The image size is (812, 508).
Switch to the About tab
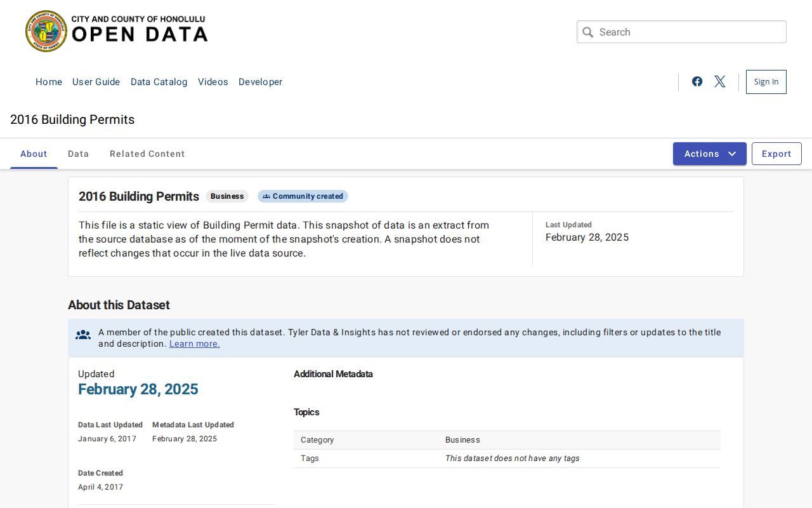pyautogui.click(x=34, y=154)
